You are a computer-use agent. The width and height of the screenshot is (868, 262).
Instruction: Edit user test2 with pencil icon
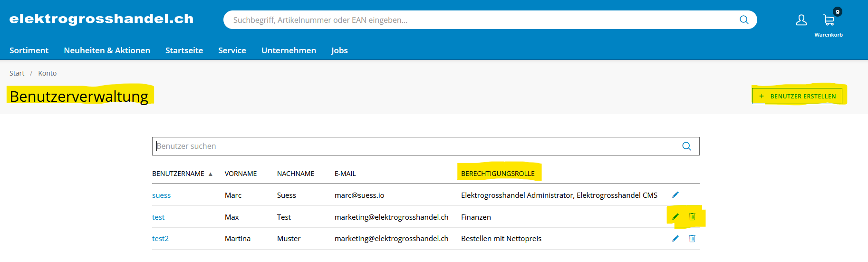point(675,238)
